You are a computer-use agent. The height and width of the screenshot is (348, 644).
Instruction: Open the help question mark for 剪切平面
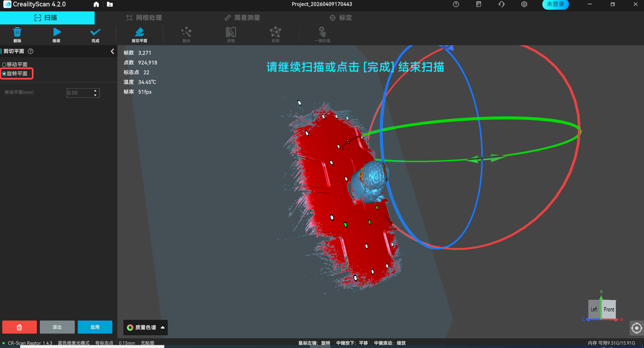click(x=30, y=51)
